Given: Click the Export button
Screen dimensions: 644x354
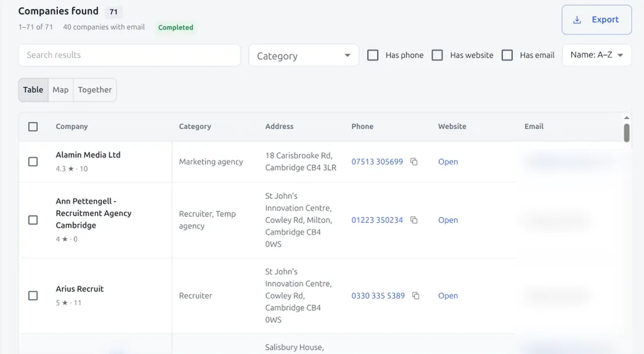Looking at the screenshot, I should click(x=597, y=20).
